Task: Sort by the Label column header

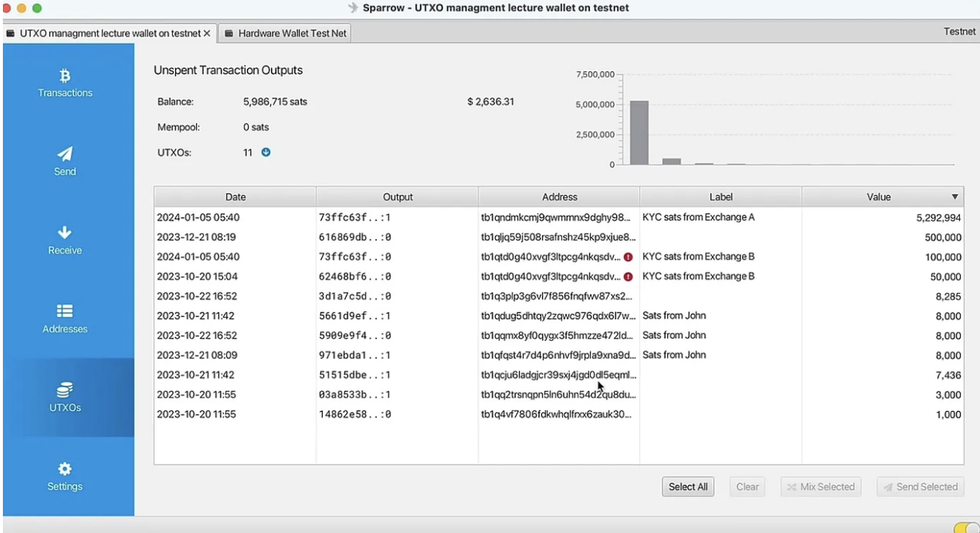Action: coord(721,197)
